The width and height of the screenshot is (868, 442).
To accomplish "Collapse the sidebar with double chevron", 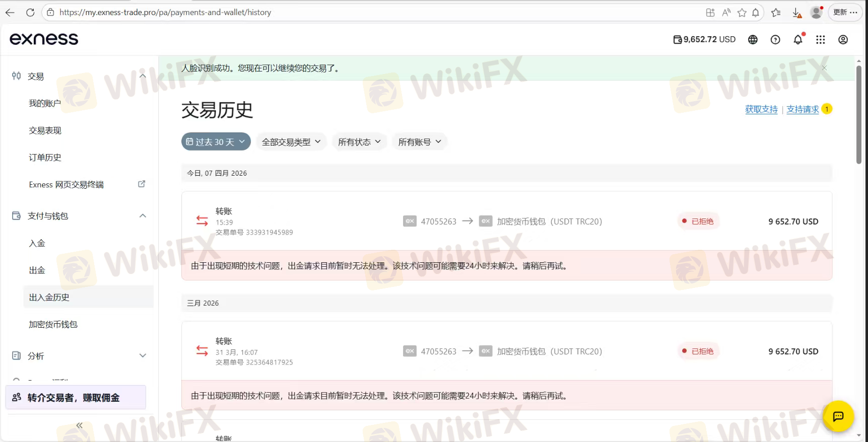I will point(79,425).
